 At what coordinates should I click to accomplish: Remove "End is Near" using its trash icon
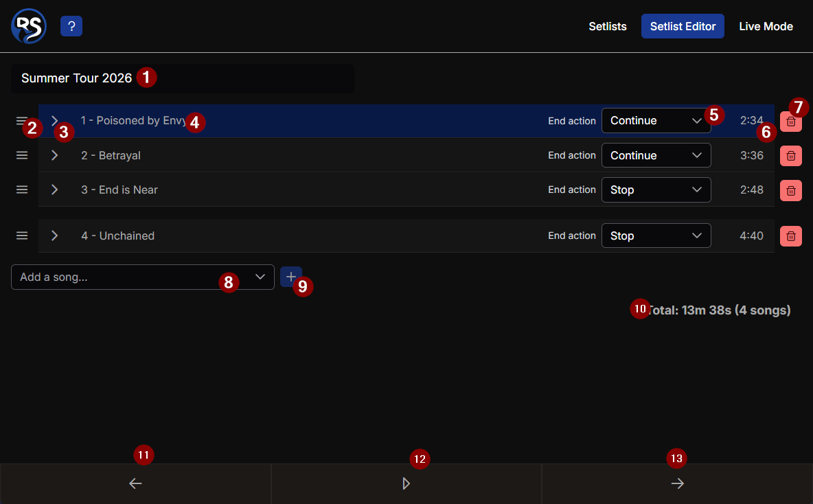pyautogui.click(x=790, y=190)
